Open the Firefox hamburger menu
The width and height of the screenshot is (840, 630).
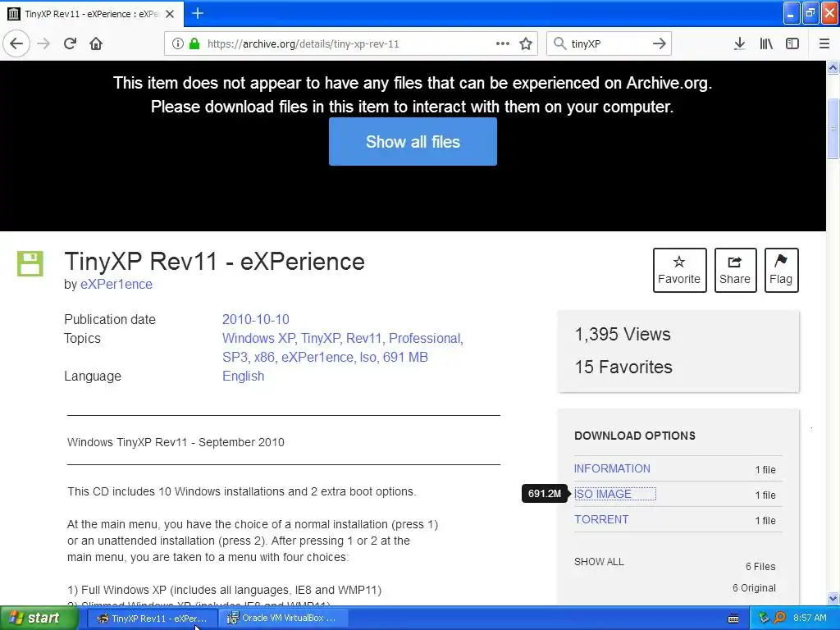click(824, 44)
